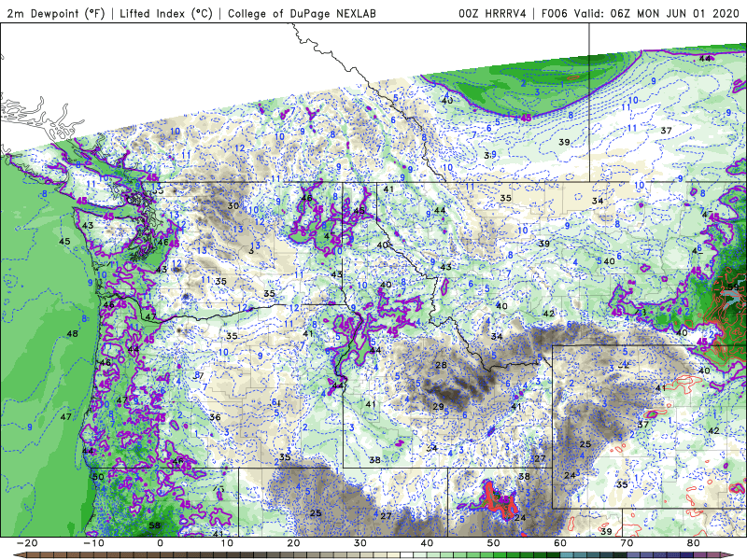747x560 pixels.
Task: Click the "80" color scale label
Action: click(x=694, y=543)
